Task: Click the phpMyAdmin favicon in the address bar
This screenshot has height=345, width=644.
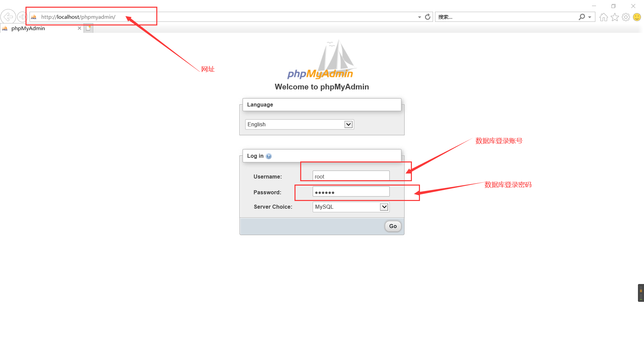Action: tap(34, 17)
